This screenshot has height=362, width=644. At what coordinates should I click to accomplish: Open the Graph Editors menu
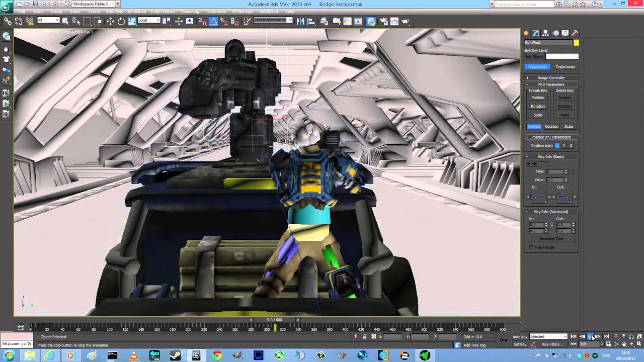tap(163, 12)
